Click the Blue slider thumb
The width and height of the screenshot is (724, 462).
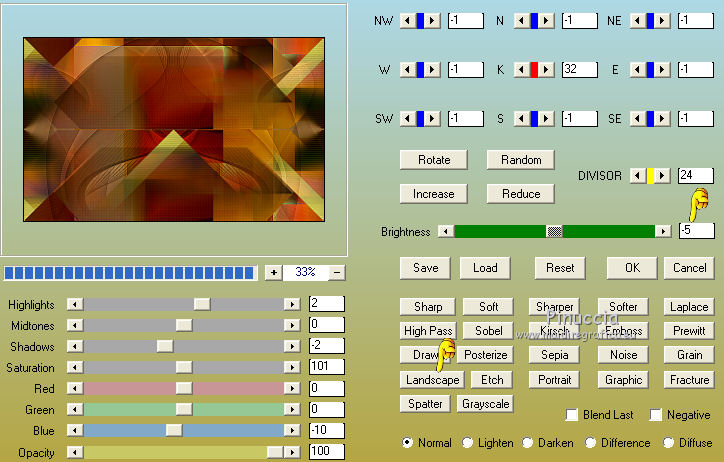coord(174,430)
